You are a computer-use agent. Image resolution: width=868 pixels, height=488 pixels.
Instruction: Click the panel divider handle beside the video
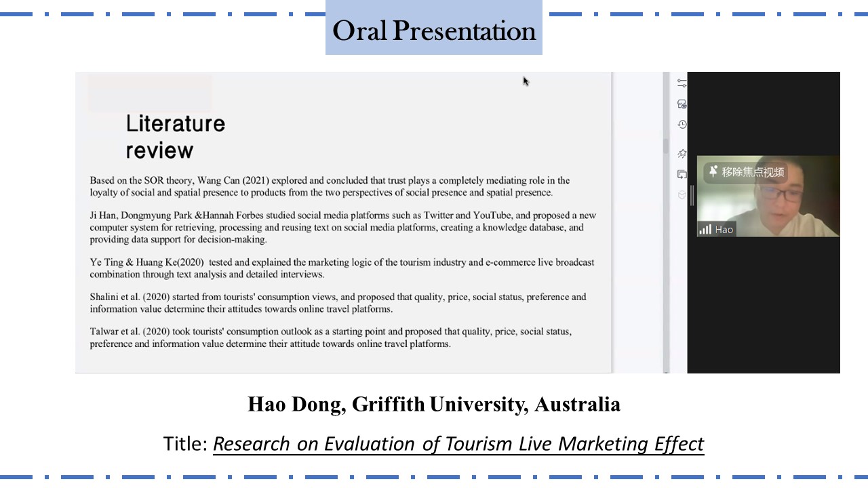click(692, 195)
